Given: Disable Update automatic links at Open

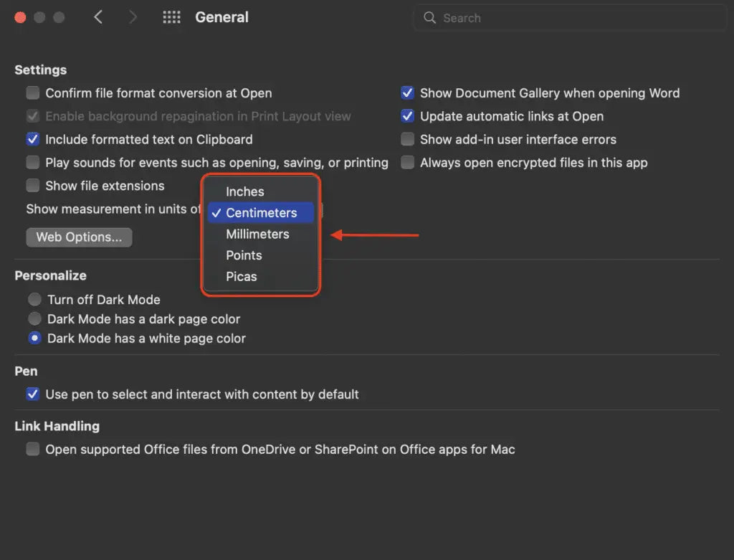Looking at the screenshot, I should click(x=407, y=116).
